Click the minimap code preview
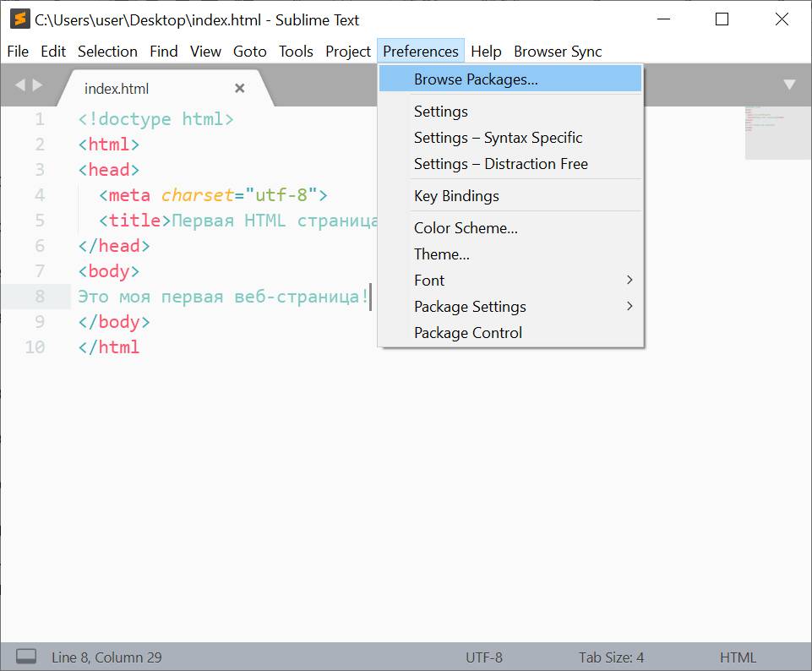 coord(777,132)
